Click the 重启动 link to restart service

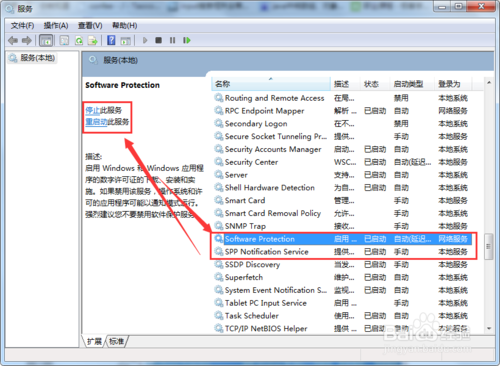96,122
